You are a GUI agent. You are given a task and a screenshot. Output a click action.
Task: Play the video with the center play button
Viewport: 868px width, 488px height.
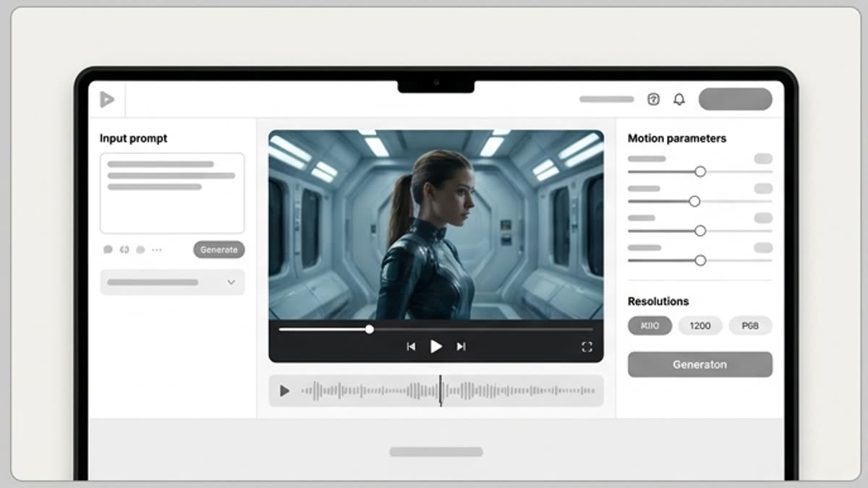(x=435, y=347)
